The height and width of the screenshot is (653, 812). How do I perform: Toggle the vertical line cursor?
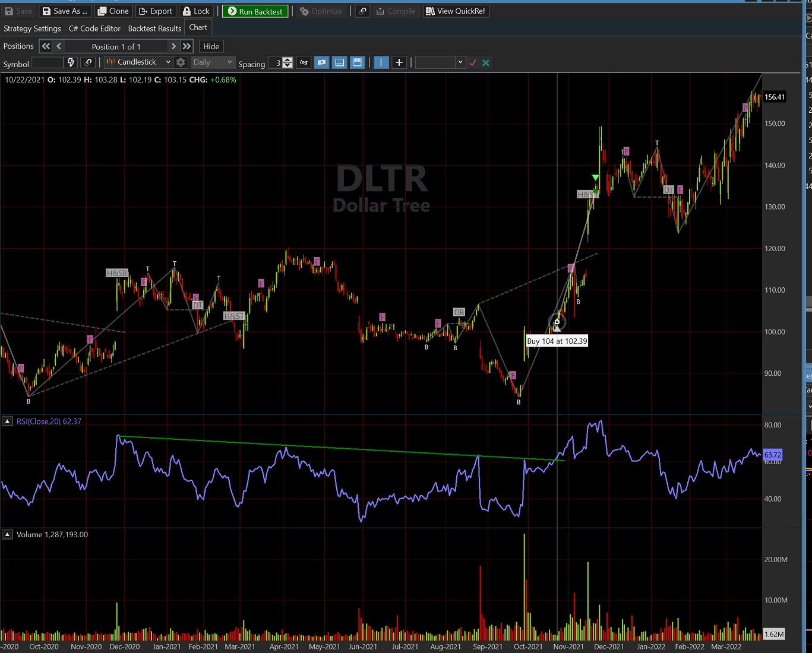click(381, 62)
